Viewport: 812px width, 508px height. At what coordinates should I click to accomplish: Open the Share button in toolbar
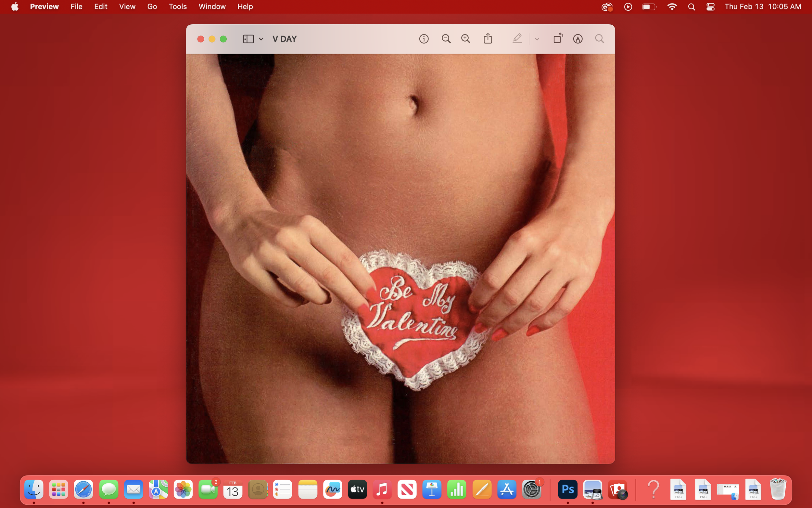click(x=488, y=39)
